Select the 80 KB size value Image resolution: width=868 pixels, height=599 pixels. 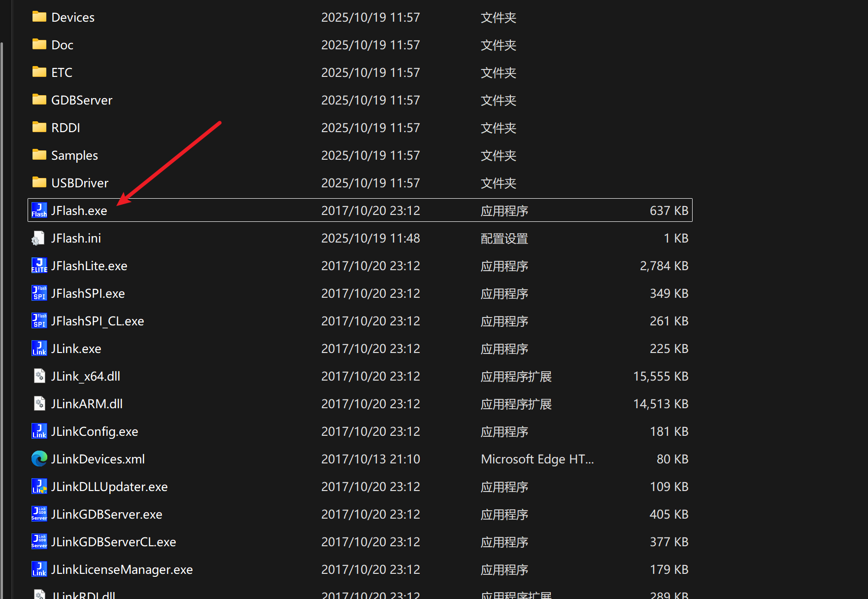[672, 459]
